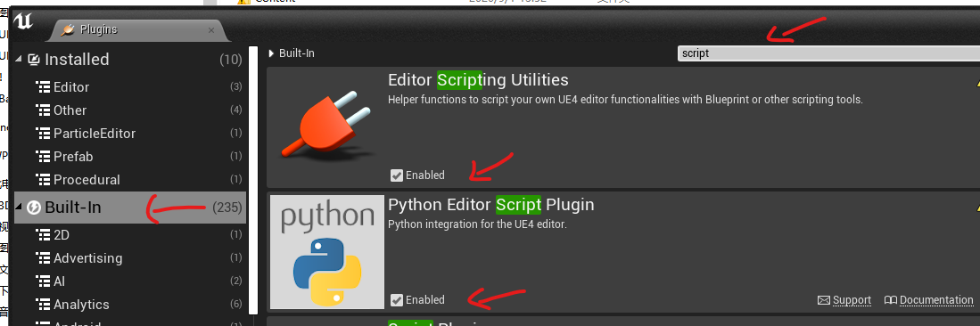
Task: Select the Editor category list icon
Action: 43,86
